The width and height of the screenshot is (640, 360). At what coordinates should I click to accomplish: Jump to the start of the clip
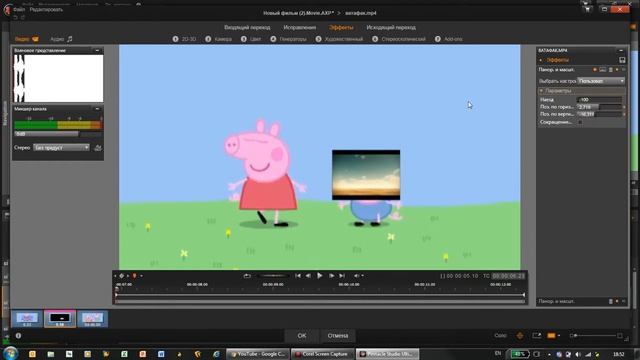tap(298, 276)
